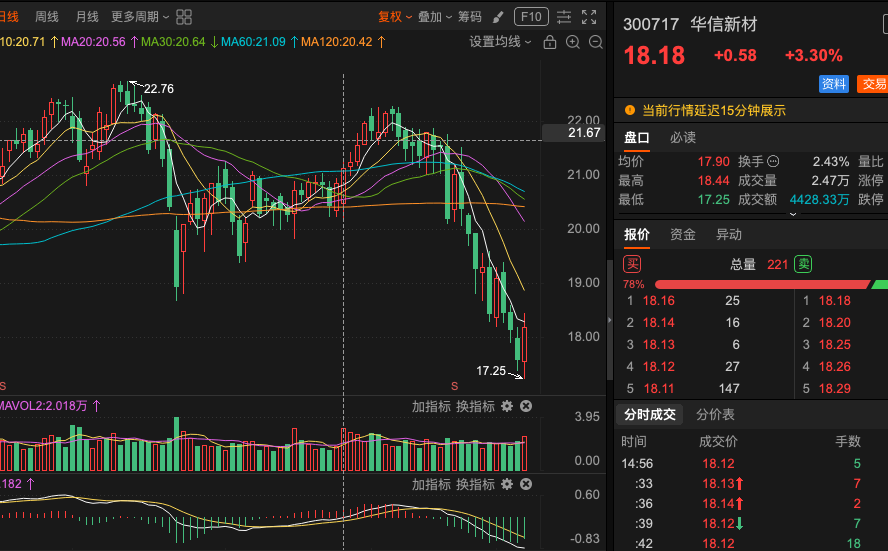Click the green sell icon
The height and width of the screenshot is (551, 888).
[x=803, y=264]
